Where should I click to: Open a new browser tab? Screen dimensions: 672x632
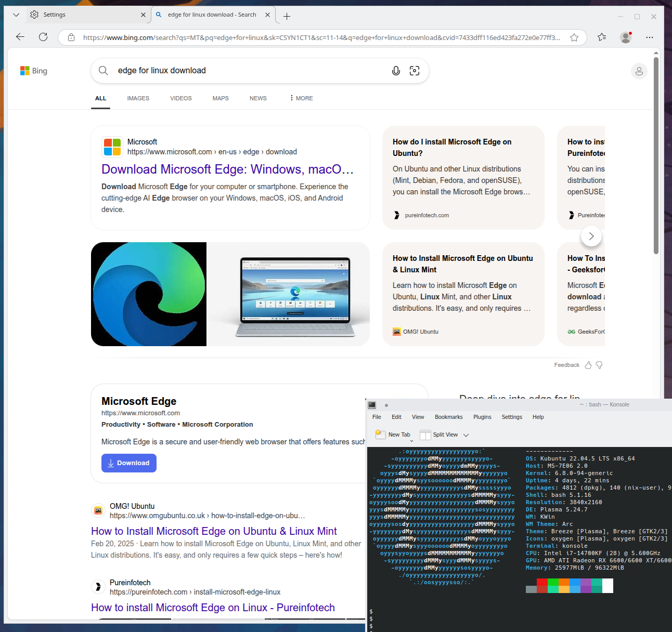pos(287,16)
